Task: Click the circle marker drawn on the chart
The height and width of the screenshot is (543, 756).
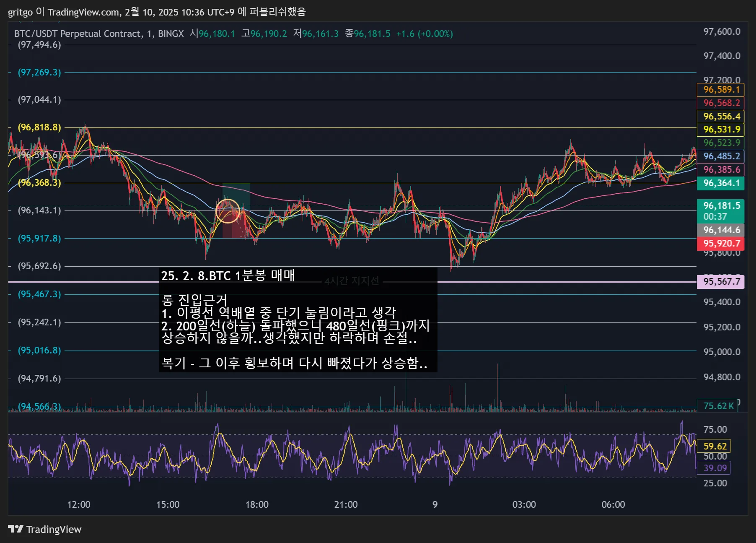Action: 228,211
